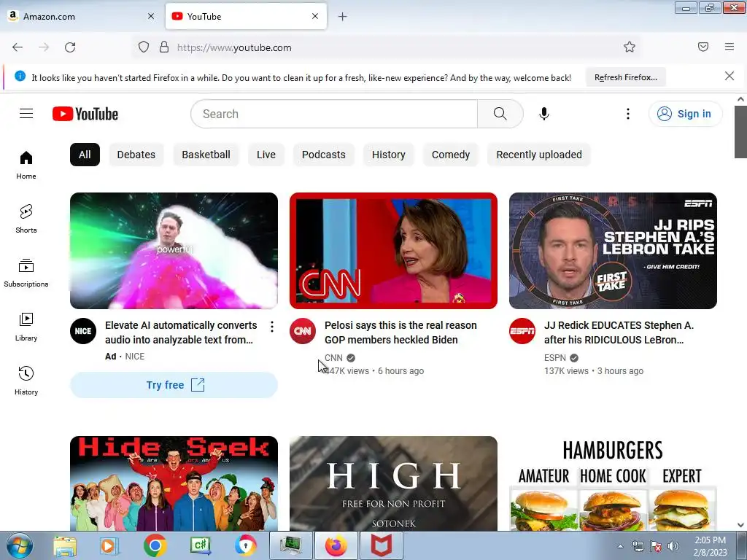This screenshot has width=747, height=560.
Task: Click the scrollbar down arrow
Action: pos(740,525)
